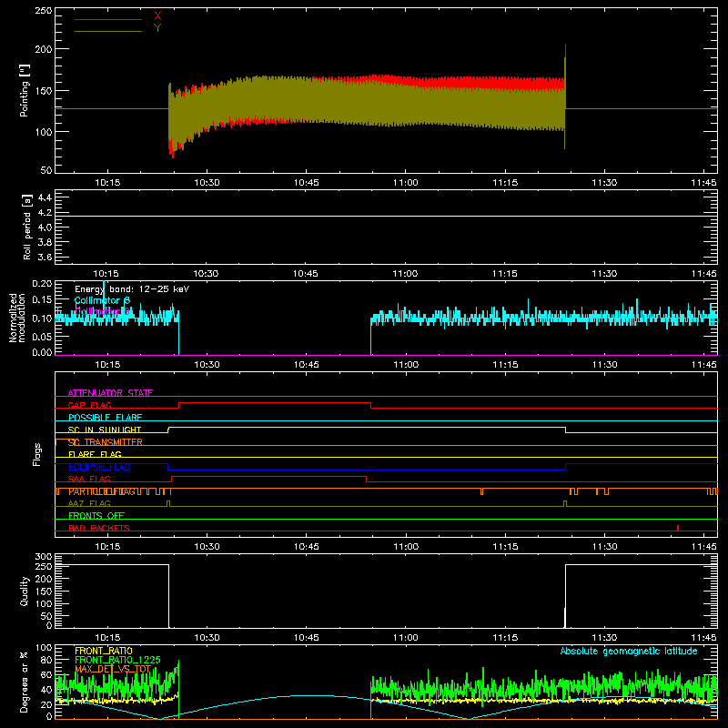
Task: Click the ECLIPSE_FLAG label
Action: click(x=99, y=467)
